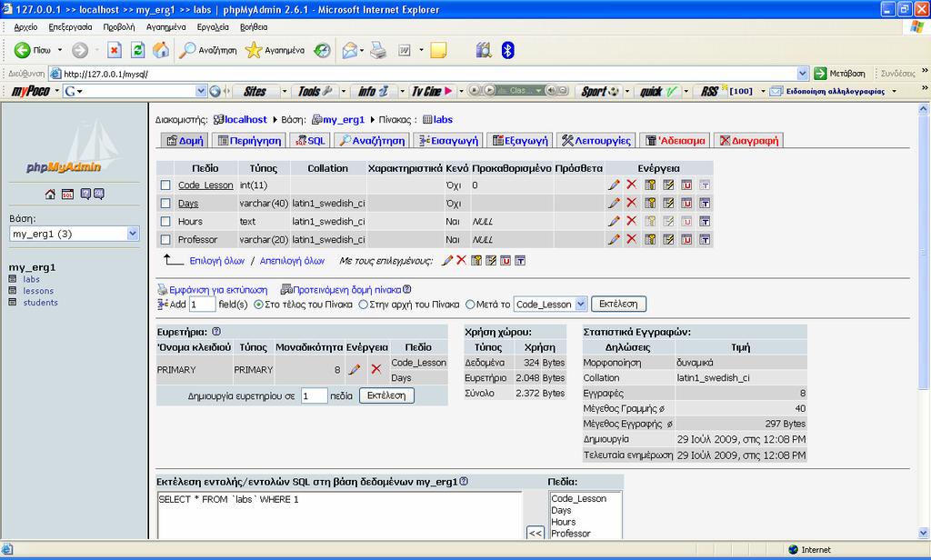Go to the IE Home icon
This screenshot has width=931, height=560.
[x=160, y=51]
